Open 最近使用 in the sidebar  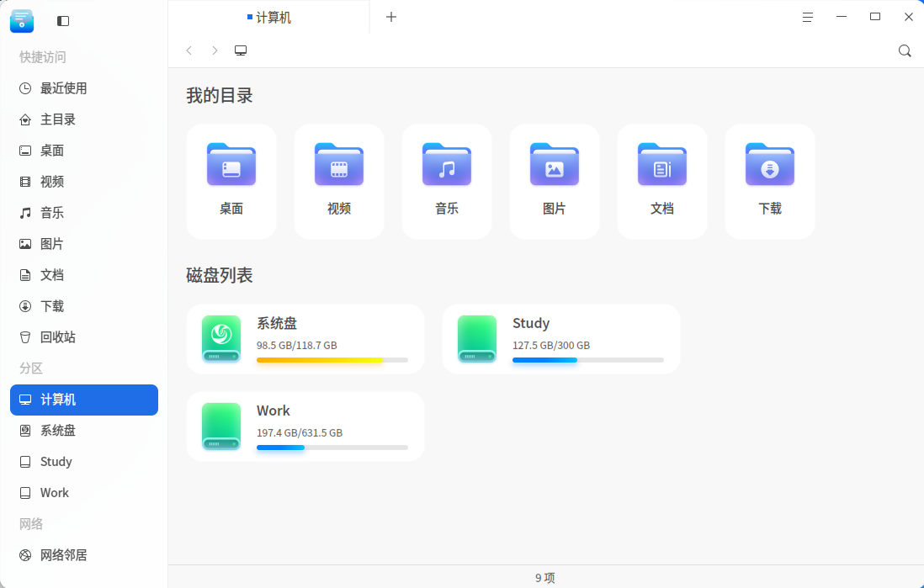point(84,88)
